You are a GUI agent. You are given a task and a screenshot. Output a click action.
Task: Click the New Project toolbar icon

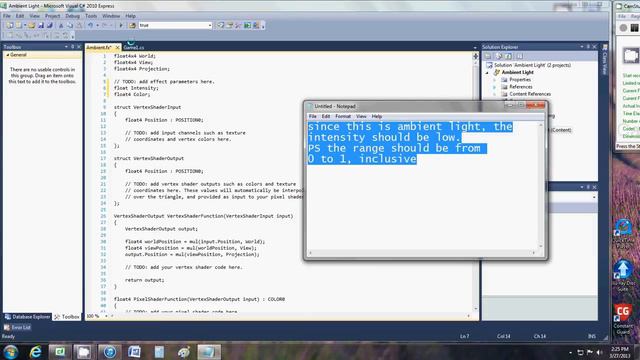pos(10,25)
